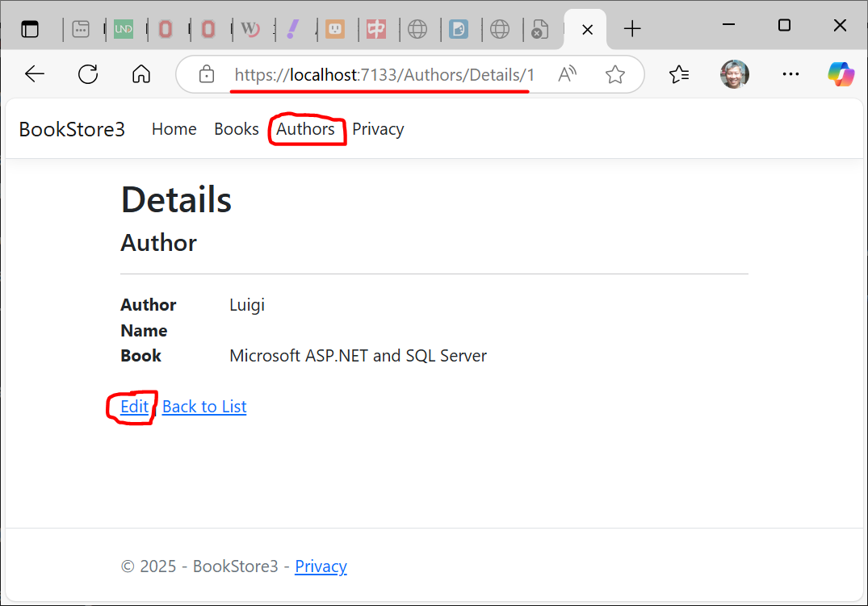Go back to the previous page
This screenshot has width=868, height=606.
(35, 74)
